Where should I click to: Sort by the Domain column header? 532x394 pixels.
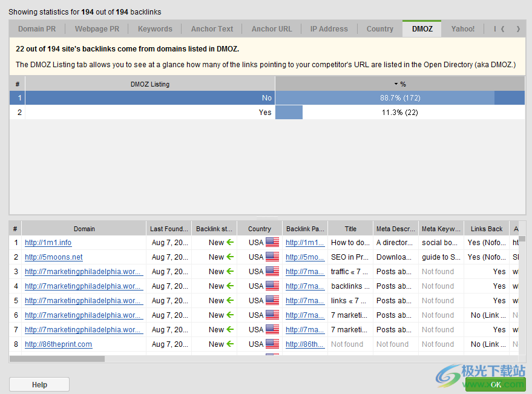[84, 229]
